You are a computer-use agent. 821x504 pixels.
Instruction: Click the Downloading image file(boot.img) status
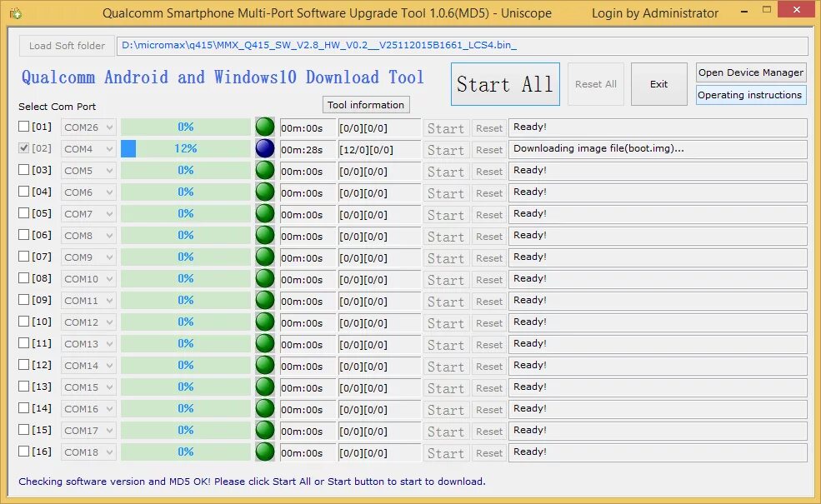(658, 149)
